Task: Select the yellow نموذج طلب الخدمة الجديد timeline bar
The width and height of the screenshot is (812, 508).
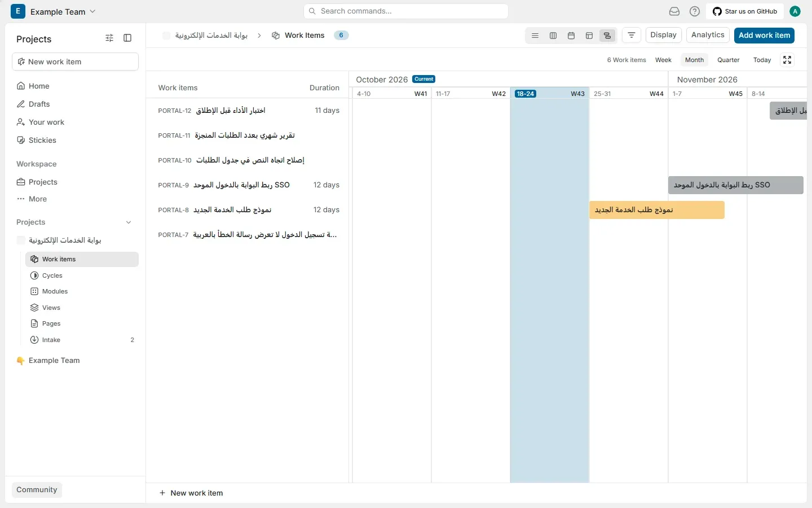Action: click(657, 210)
